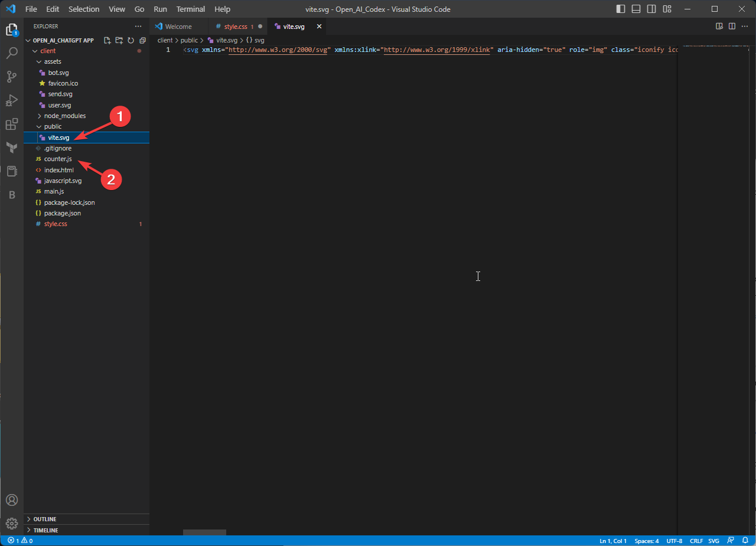Click the New Folder icon in Explorer
Viewport: 756px width, 546px height.
(x=119, y=40)
